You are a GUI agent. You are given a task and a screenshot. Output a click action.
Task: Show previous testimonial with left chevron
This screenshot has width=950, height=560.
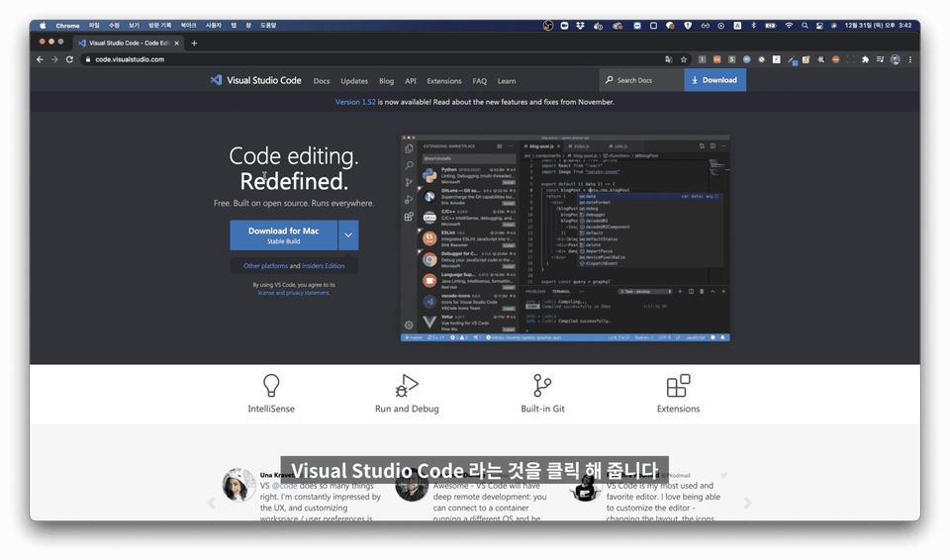point(212,503)
